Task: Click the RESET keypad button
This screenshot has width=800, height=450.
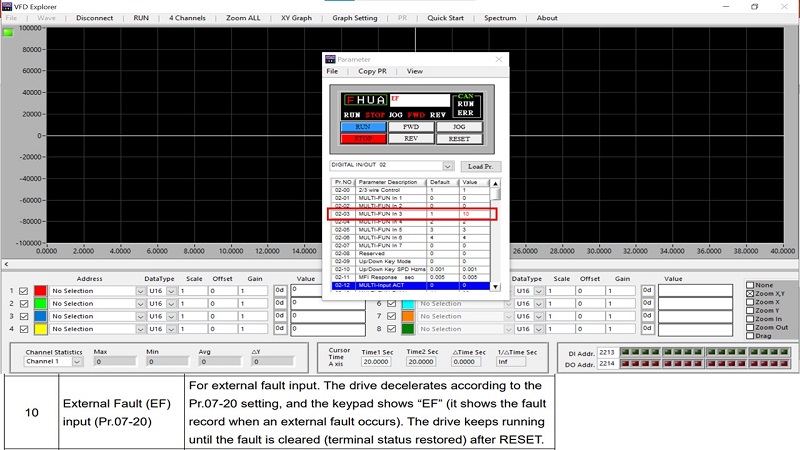Action: click(x=459, y=138)
